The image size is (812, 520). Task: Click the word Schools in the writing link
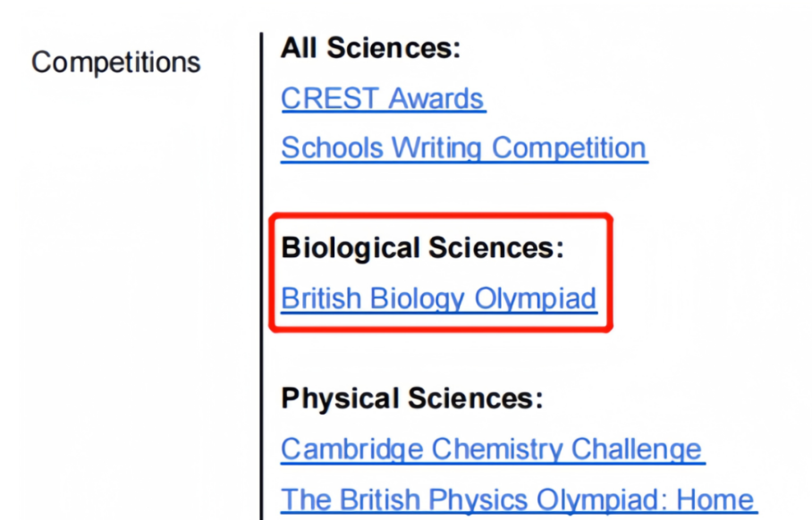click(x=332, y=148)
